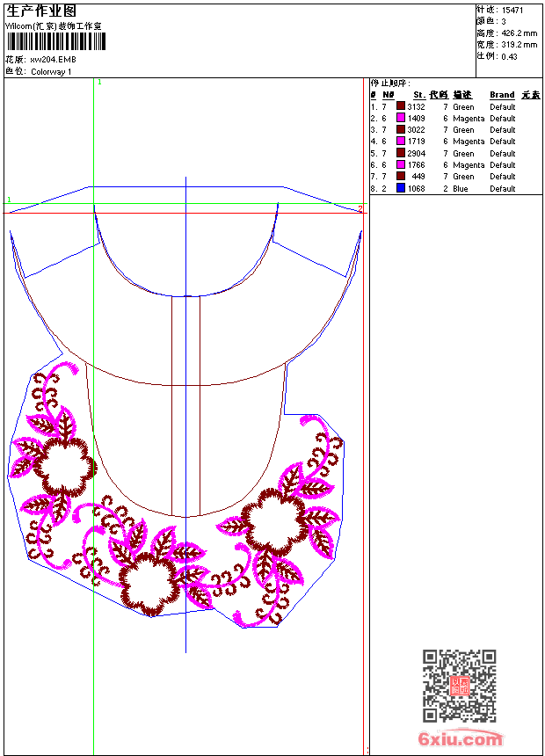The width and height of the screenshot is (545, 756).
Task: Click the barcode under the studio name
Action: point(56,41)
